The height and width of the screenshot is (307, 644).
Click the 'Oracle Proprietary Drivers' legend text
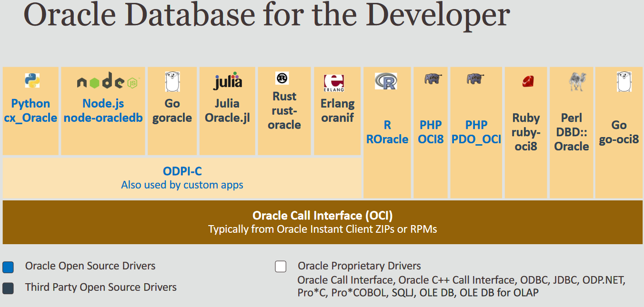coord(360,266)
